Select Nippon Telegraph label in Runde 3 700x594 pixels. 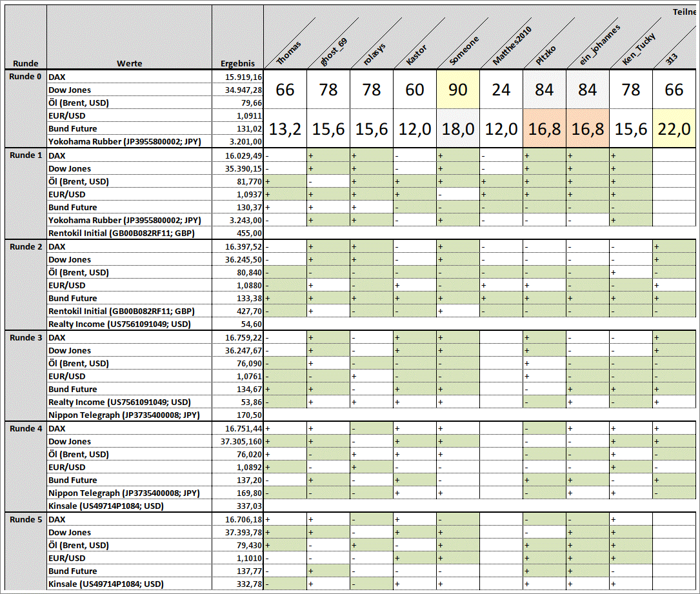(124, 415)
